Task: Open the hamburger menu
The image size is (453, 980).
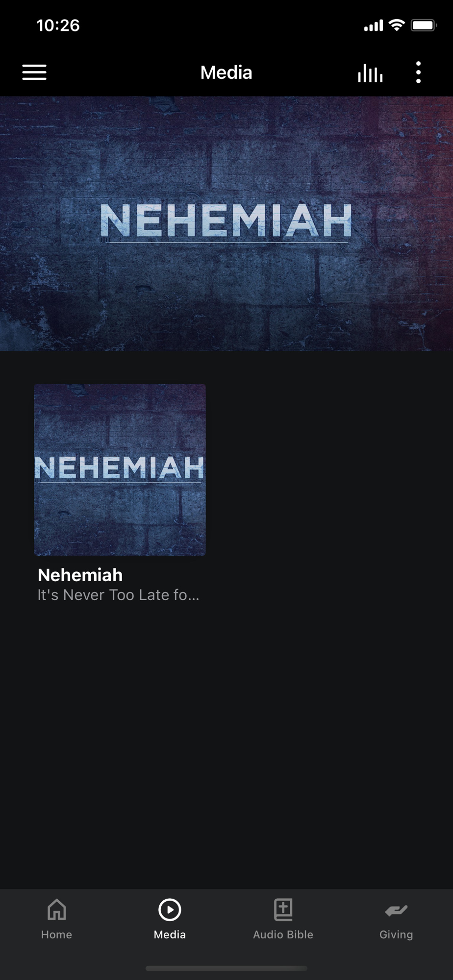Action: 34,73
